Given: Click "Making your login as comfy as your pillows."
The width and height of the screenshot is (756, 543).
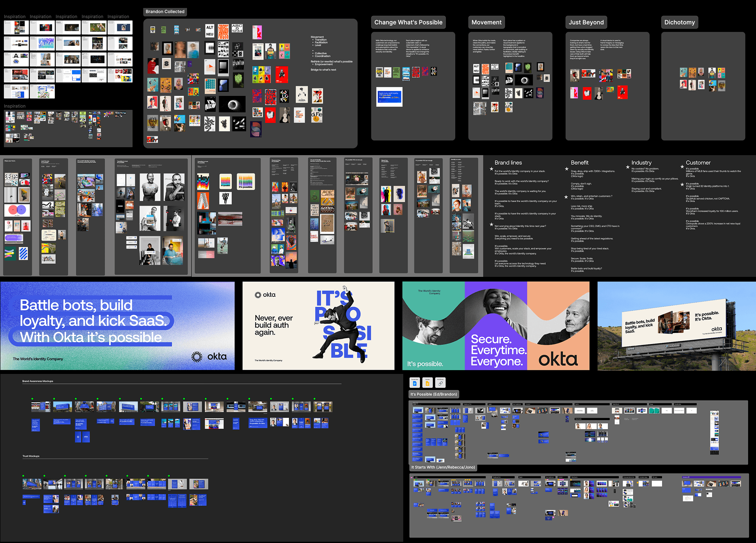Looking at the screenshot, I should (x=655, y=179).
